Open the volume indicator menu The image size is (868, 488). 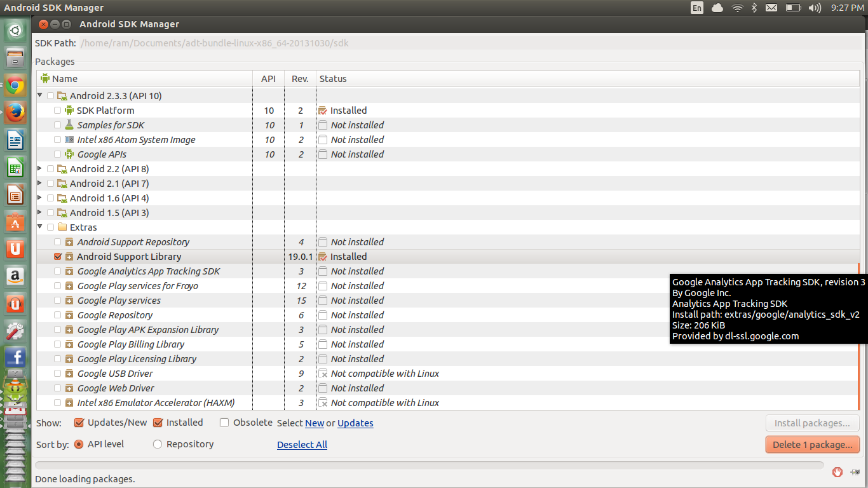point(814,8)
